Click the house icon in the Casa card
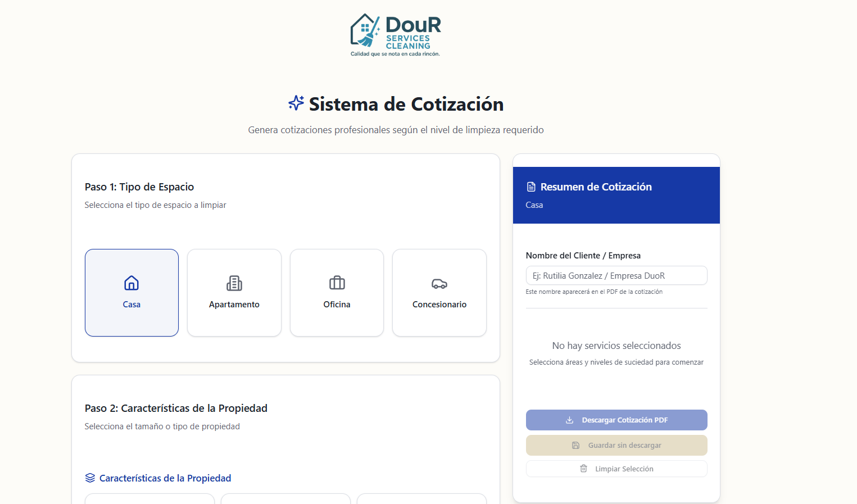The image size is (857, 504). 132,283
